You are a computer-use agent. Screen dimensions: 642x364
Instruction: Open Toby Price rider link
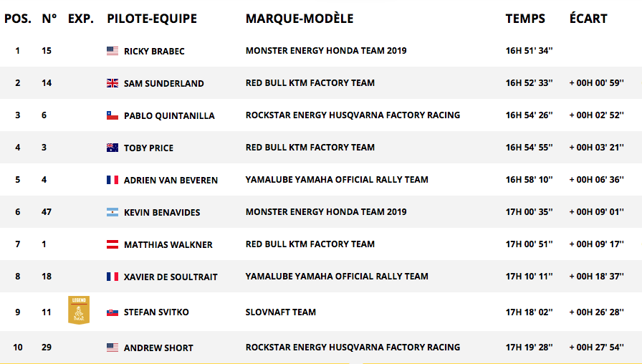click(x=148, y=148)
